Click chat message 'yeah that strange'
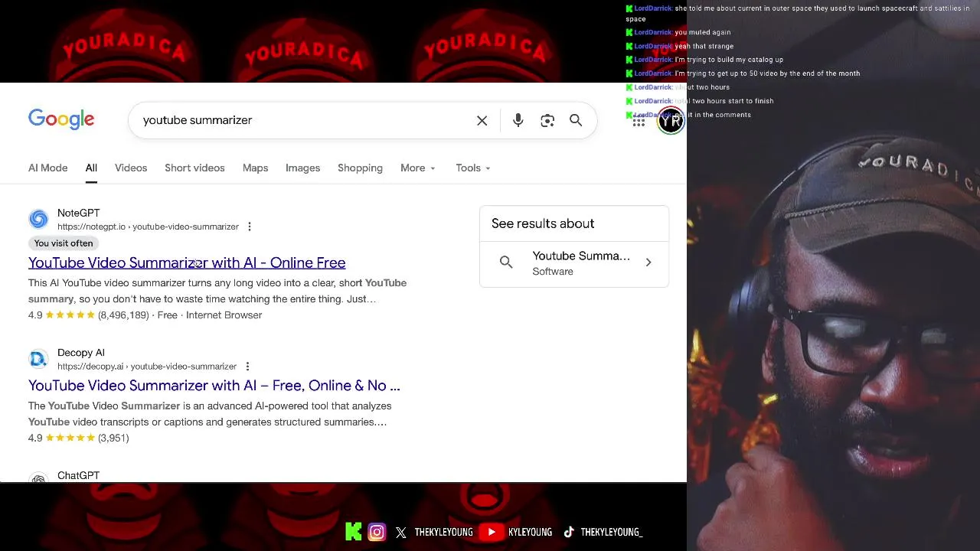Viewport: 980px width, 551px height. 704,46
